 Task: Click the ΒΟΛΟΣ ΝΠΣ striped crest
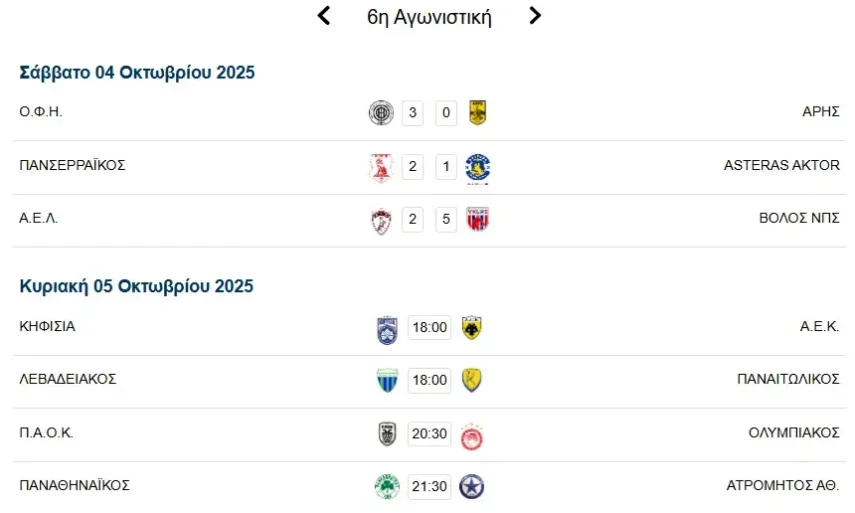(477, 220)
